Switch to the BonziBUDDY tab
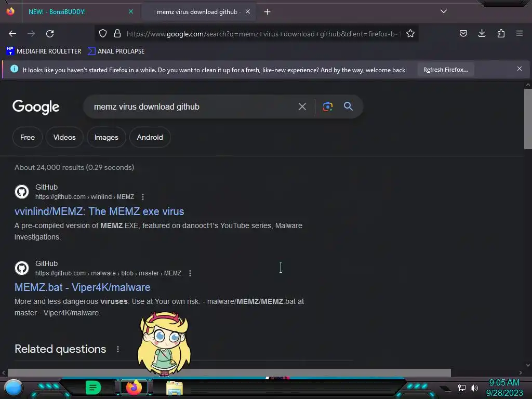Viewport: 532px width, 399px height. coord(79,12)
